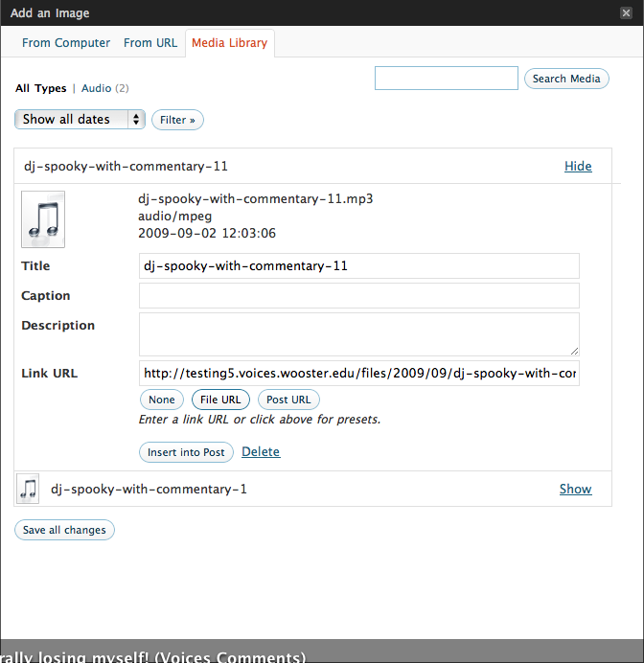Open the Show all dates dropdown
644x663 pixels.
coord(80,120)
